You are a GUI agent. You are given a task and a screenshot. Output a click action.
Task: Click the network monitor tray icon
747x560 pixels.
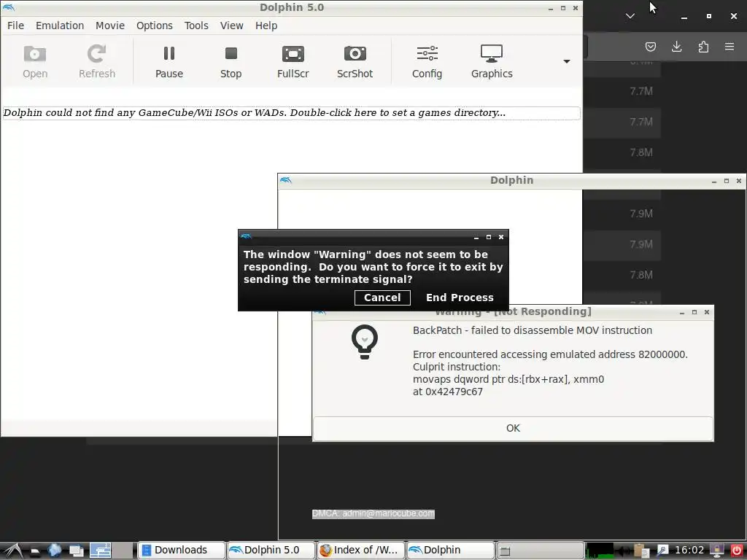[x=717, y=550]
